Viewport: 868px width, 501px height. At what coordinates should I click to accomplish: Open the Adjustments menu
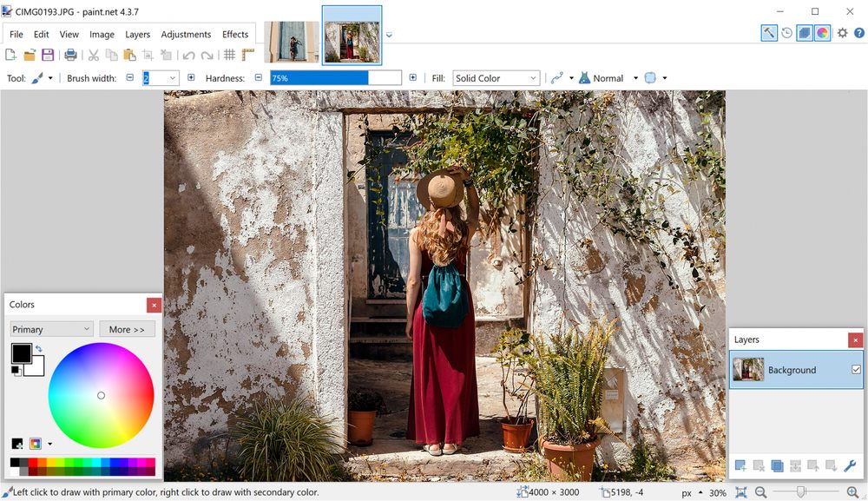click(x=186, y=35)
